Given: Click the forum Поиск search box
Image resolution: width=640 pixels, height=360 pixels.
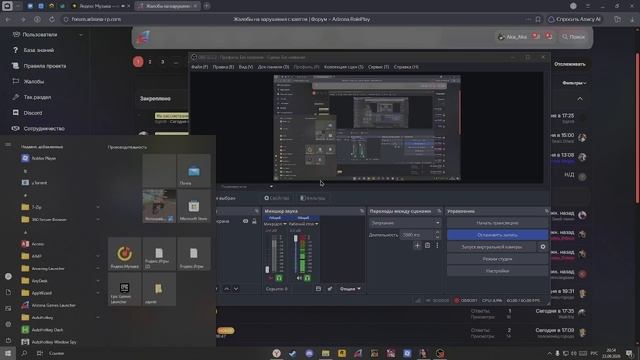Looking at the screenshot, I should coord(573,37).
